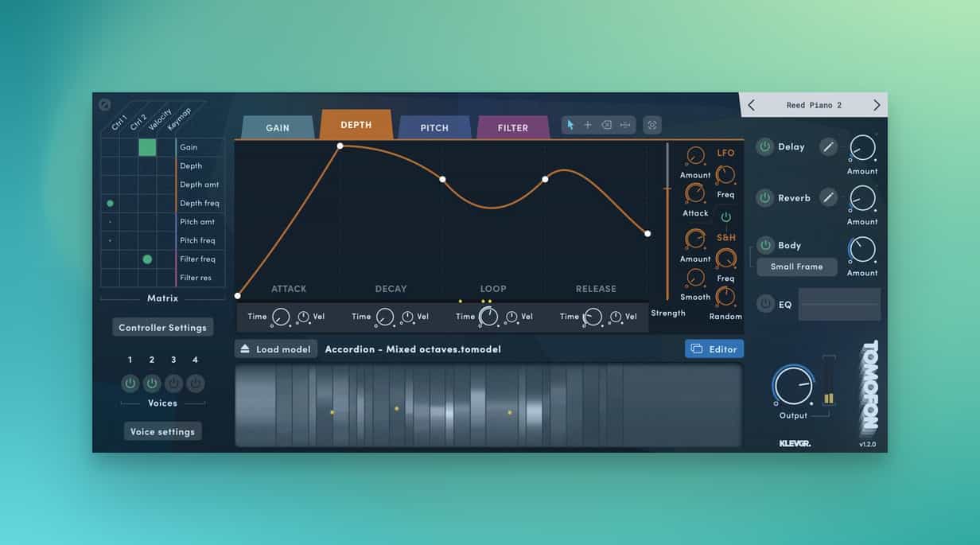The height and width of the screenshot is (545, 980).
Task: Enable the EQ power button
Action: tap(765, 303)
